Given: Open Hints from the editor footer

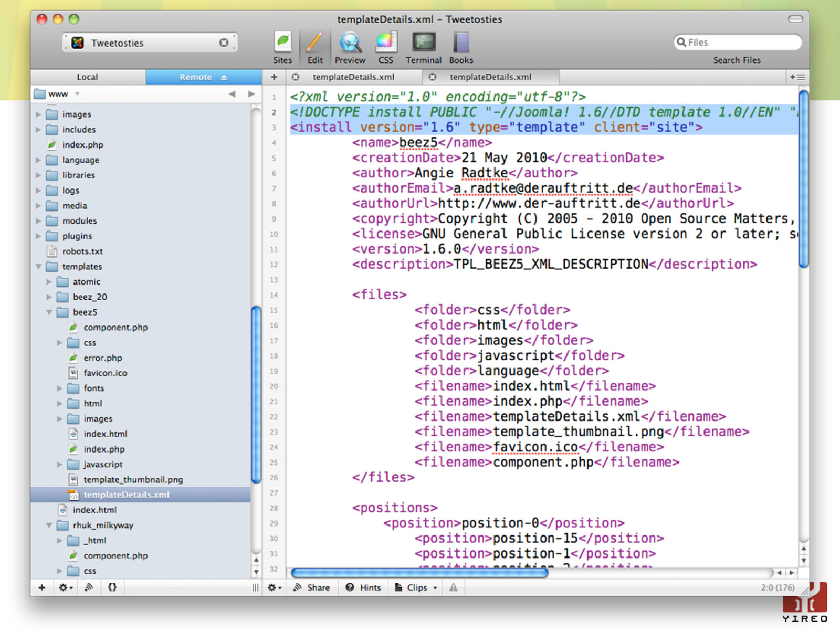Looking at the screenshot, I should pyautogui.click(x=363, y=587).
